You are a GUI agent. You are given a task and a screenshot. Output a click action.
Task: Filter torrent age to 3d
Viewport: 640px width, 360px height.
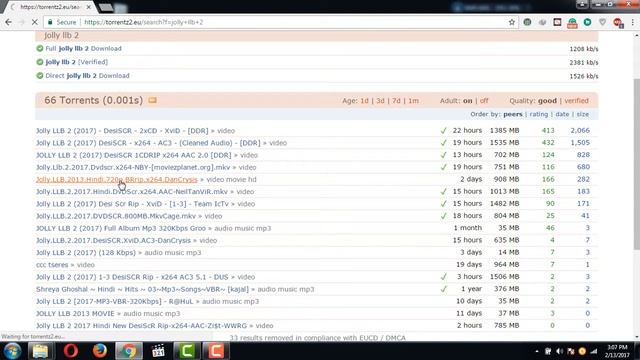tap(380, 101)
